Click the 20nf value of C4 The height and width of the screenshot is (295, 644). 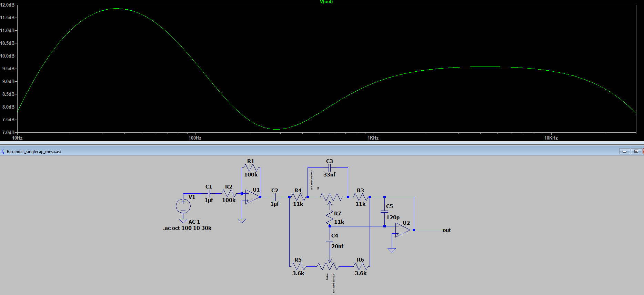click(x=338, y=246)
